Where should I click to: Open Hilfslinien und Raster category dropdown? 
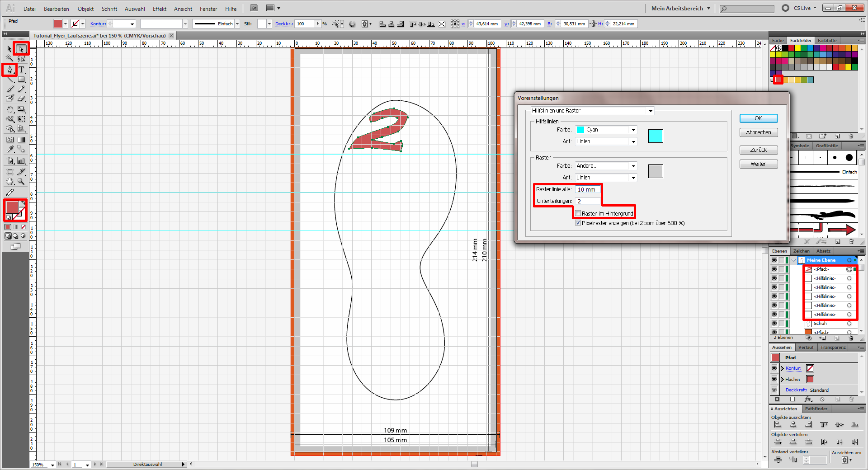point(591,111)
